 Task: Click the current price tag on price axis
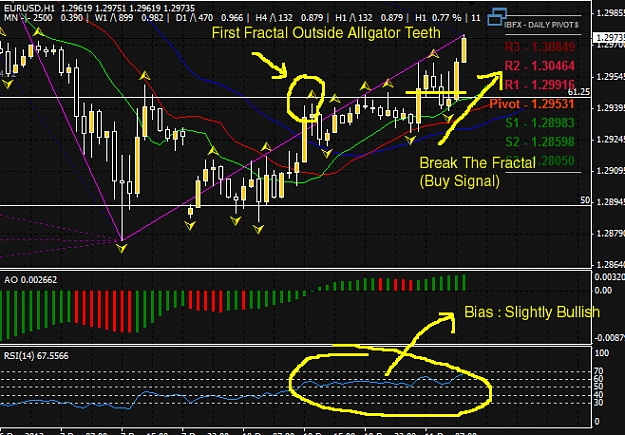[x=609, y=38]
